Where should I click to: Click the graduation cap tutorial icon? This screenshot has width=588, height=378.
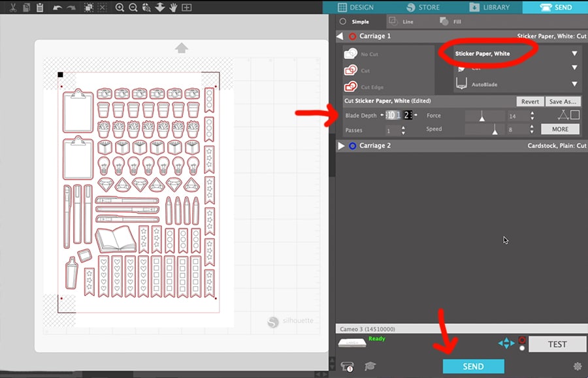tap(370, 367)
